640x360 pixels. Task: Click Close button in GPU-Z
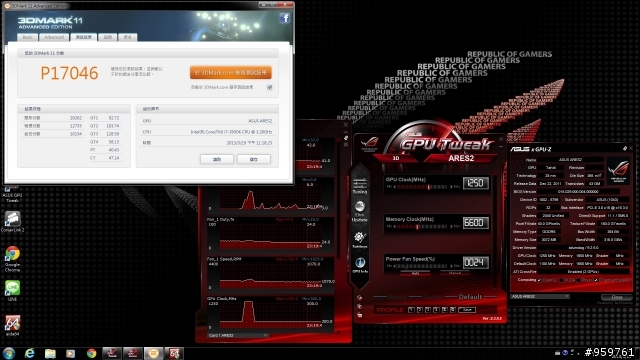[x=617, y=297]
